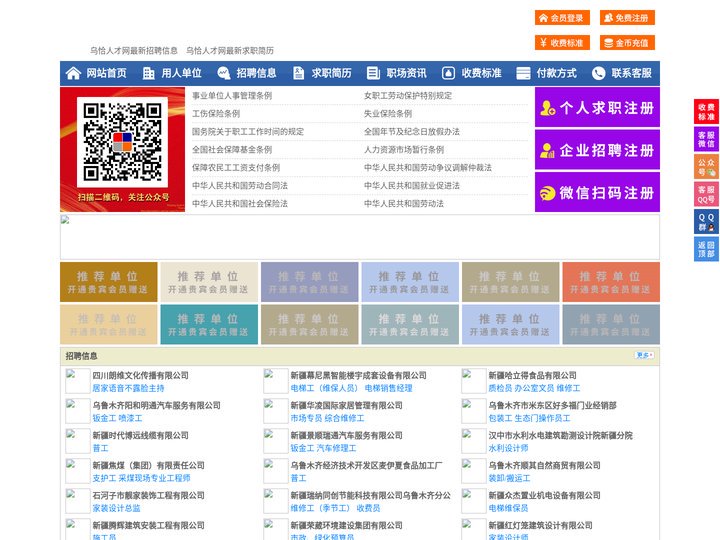The height and width of the screenshot is (540, 720).
Task: Open 乌鲁木齐阳和明通汽车服务有限公司 listing
Action: pyautogui.click(x=156, y=405)
